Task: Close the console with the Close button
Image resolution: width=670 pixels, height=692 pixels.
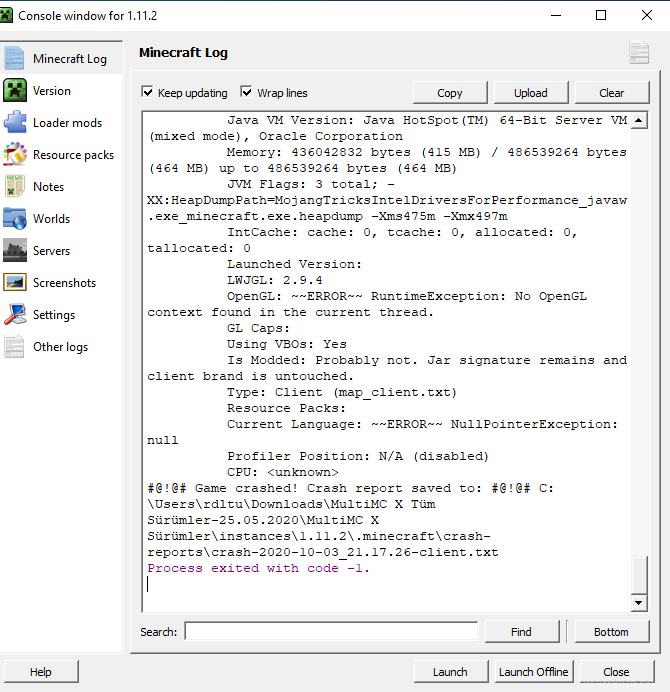Action: [617, 672]
